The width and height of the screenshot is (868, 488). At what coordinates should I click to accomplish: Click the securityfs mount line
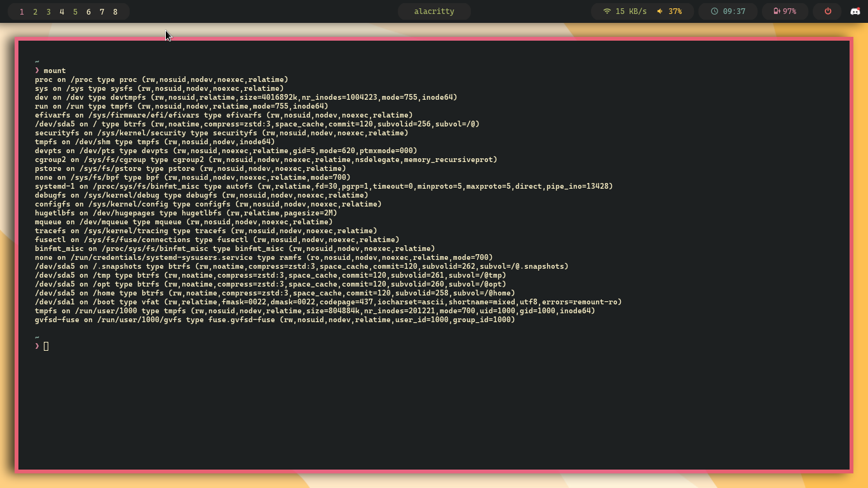point(222,133)
